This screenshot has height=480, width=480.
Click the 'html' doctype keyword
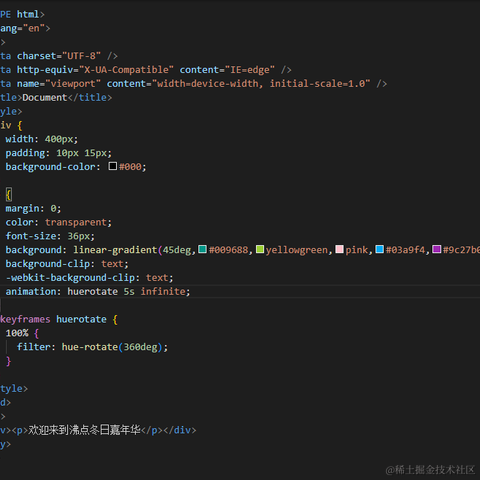tap(28, 14)
